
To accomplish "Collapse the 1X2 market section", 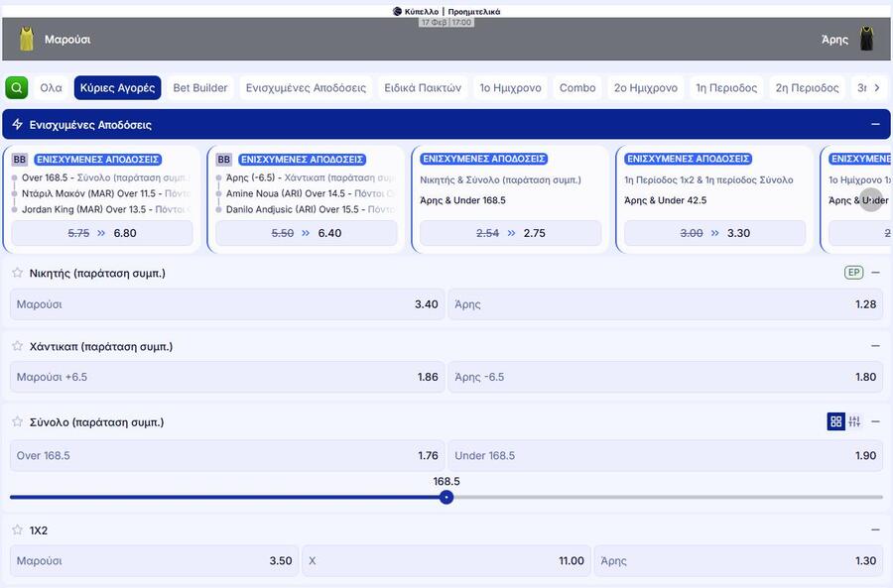I will 874,530.
